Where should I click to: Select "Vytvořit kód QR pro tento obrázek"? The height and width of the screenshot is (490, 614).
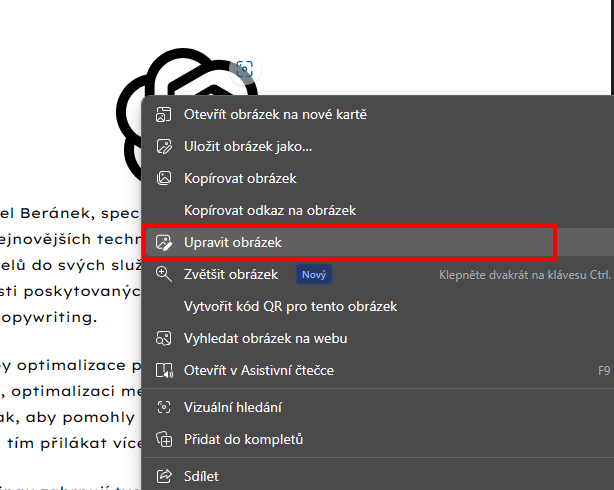[290, 306]
